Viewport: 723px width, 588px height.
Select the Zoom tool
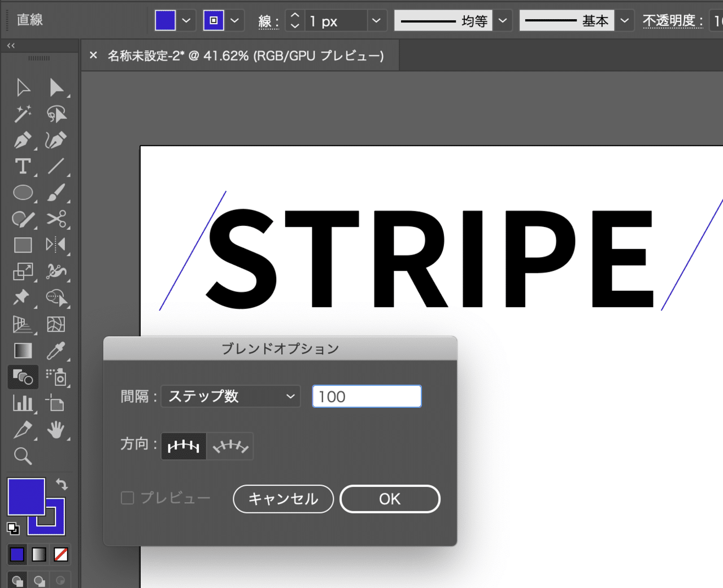click(x=23, y=456)
